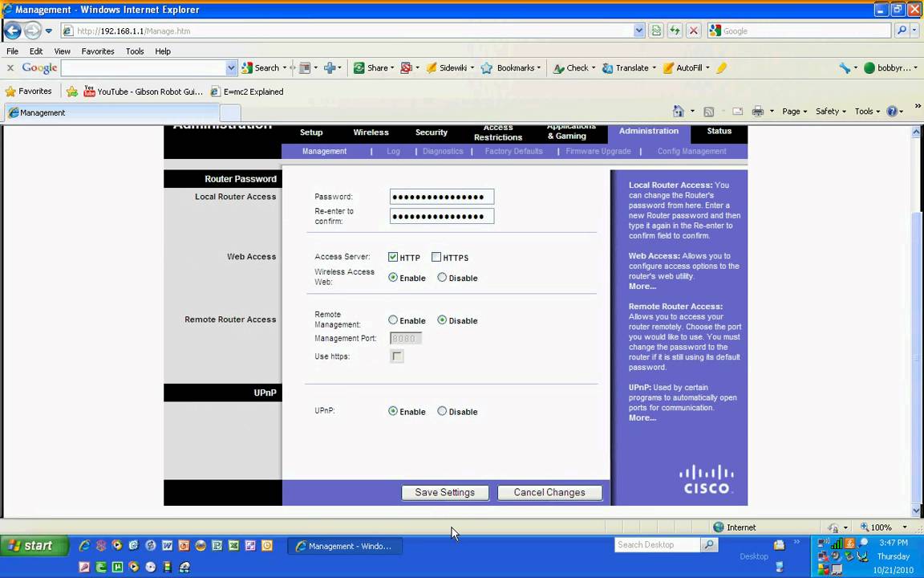Check the HTTPS access server checkbox

[x=436, y=257]
